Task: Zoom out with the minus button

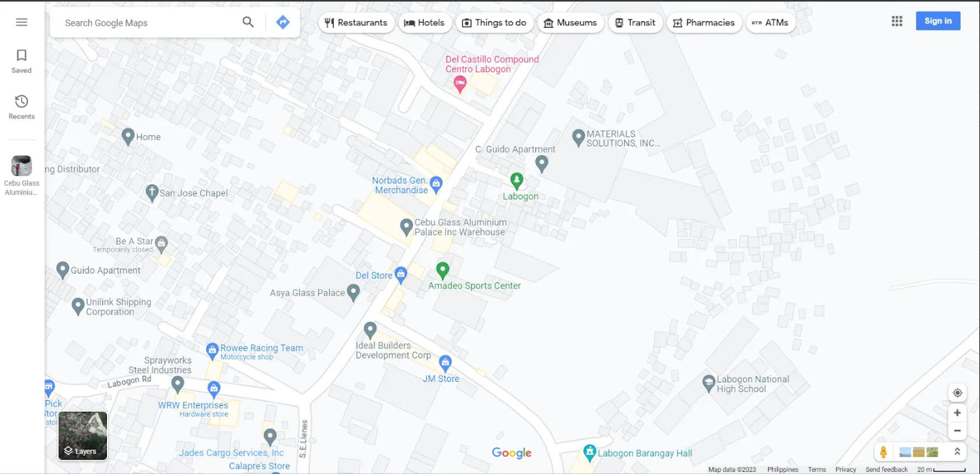Action: 957,431
